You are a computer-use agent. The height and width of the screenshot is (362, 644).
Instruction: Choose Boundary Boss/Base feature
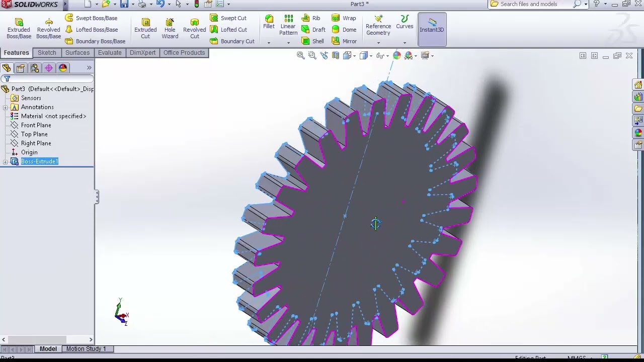coord(95,41)
